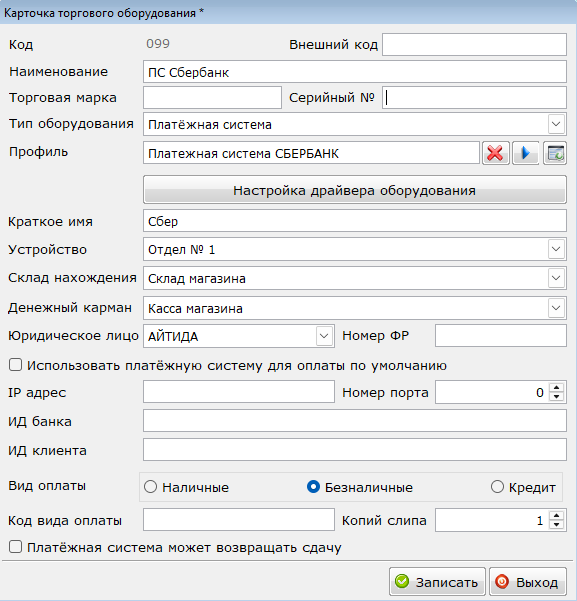Decrease Копий слипа with down arrow
577x601 pixels.
point(556,525)
